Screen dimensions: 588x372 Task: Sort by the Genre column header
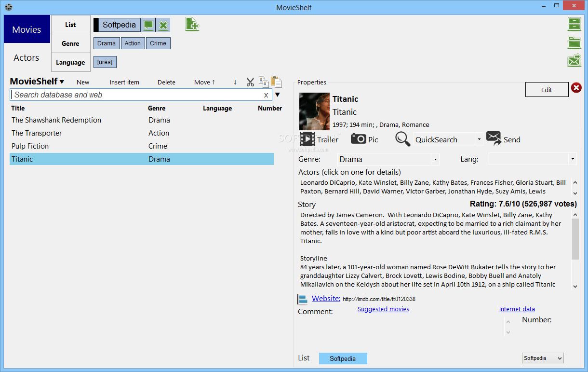[x=157, y=108]
